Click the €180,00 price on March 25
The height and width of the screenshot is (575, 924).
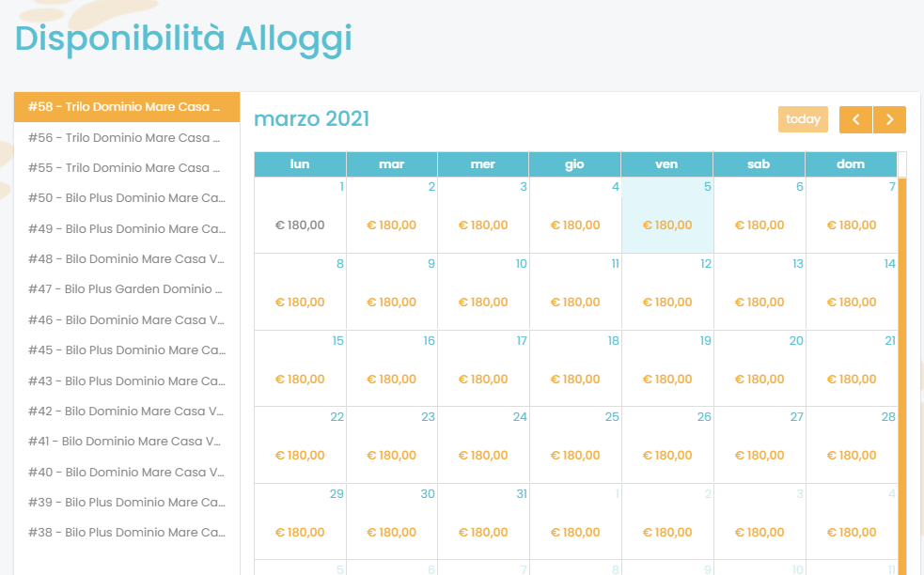(x=575, y=456)
